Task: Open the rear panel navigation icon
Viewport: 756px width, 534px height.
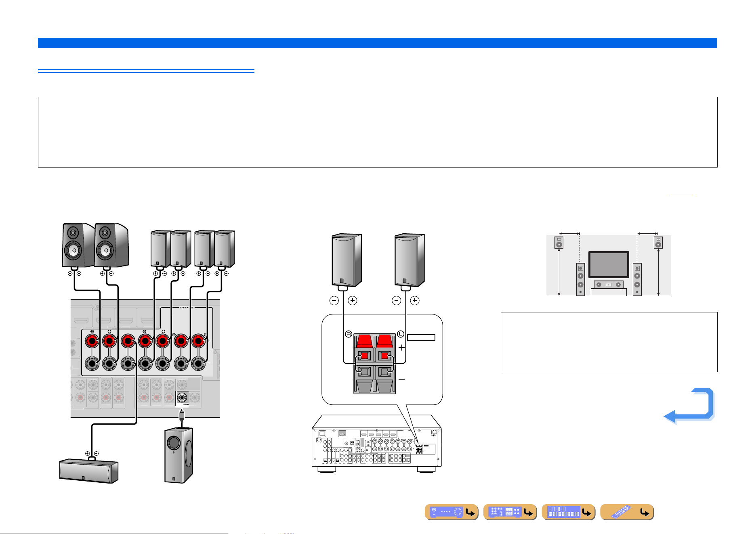Action: 510,512
